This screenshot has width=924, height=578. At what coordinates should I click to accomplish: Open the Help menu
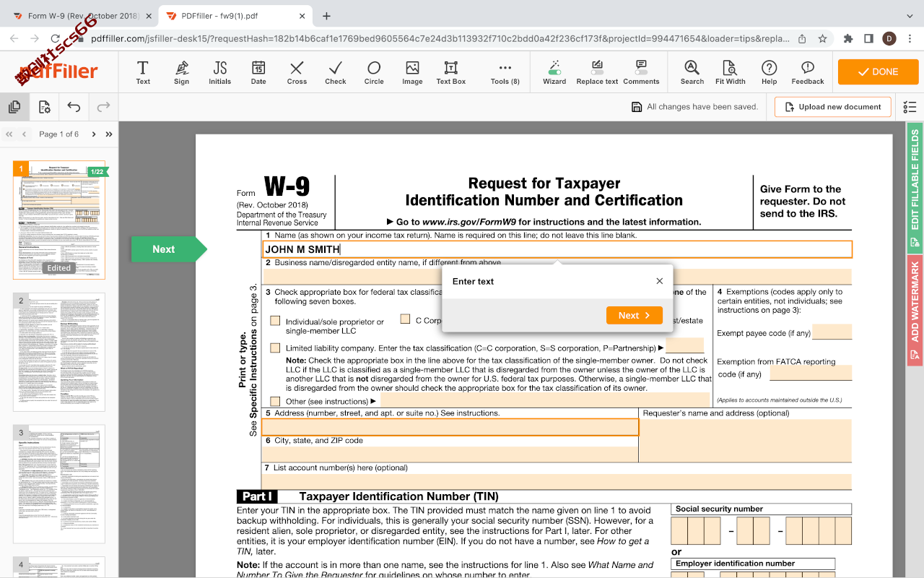pyautogui.click(x=770, y=72)
